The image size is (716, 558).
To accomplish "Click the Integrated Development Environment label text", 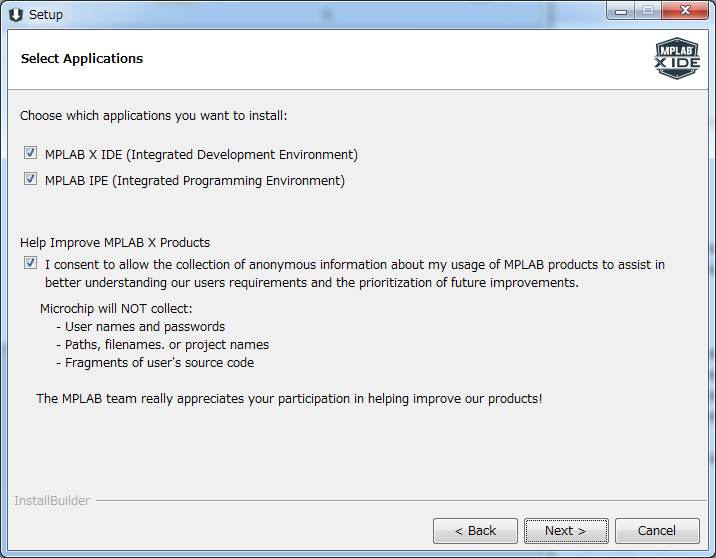I will [x=201, y=155].
